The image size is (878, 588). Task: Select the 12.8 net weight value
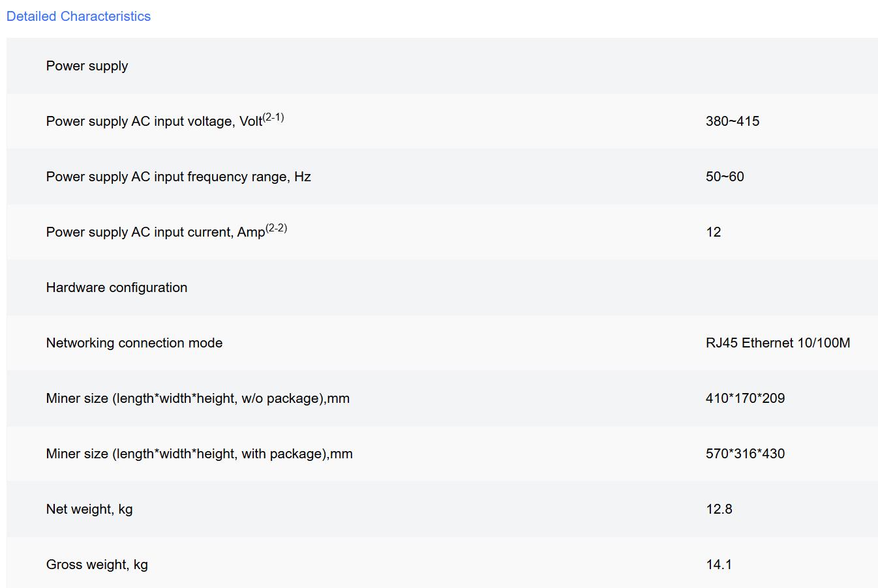tap(719, 509)
